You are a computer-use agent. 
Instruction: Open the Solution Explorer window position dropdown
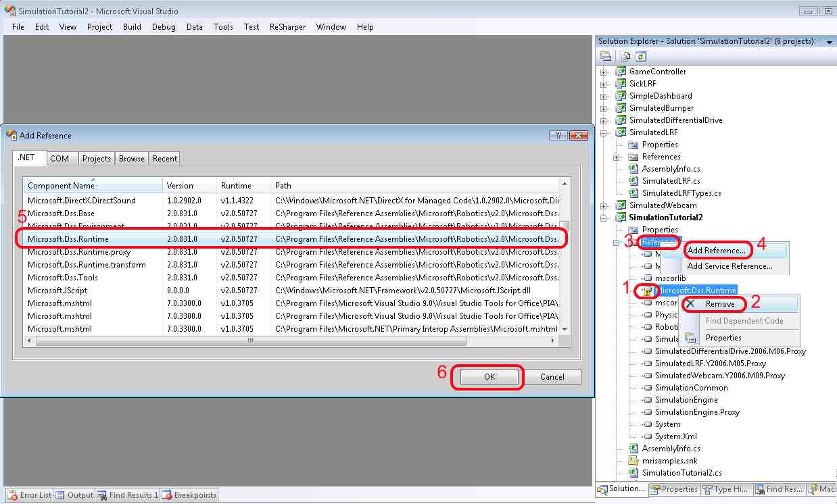pyautogui.click(x=829, y=42)
